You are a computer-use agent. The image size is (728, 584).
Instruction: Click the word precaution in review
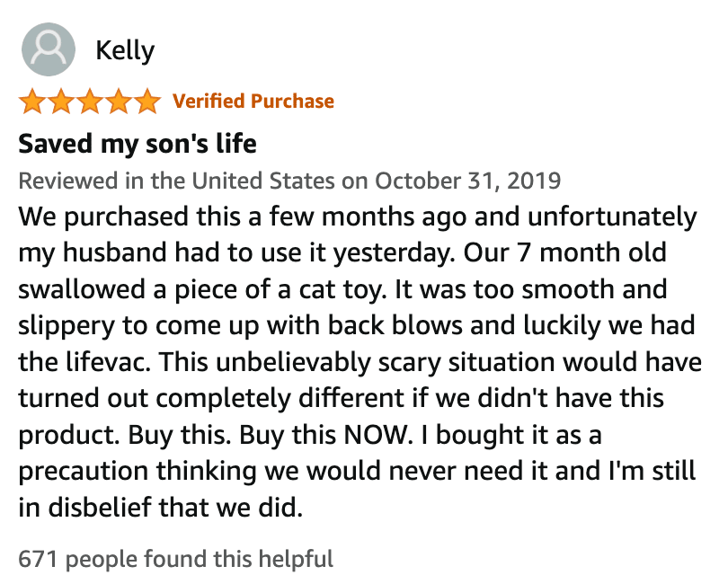point(84,471)
